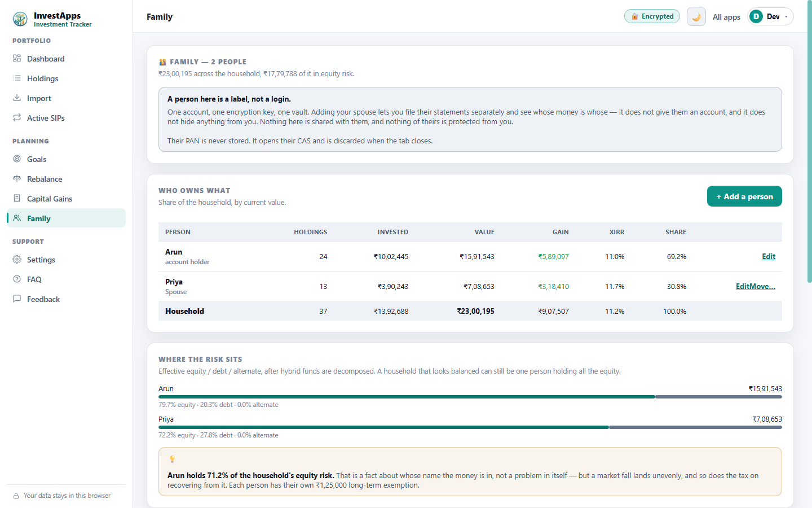
Task: Click Priya's gain ₹3,18,410
Action: click(x=553, y=286)
